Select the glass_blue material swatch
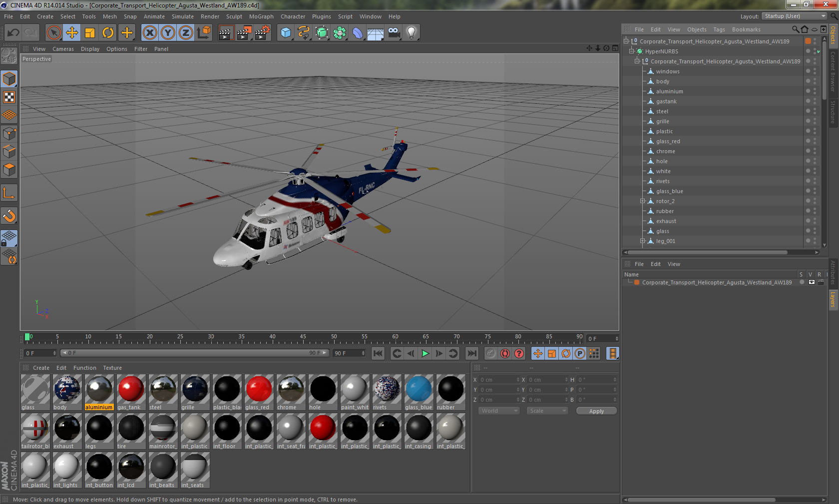Screen dimensions: 839x504 pyautogui.click(x=419, y=392)
